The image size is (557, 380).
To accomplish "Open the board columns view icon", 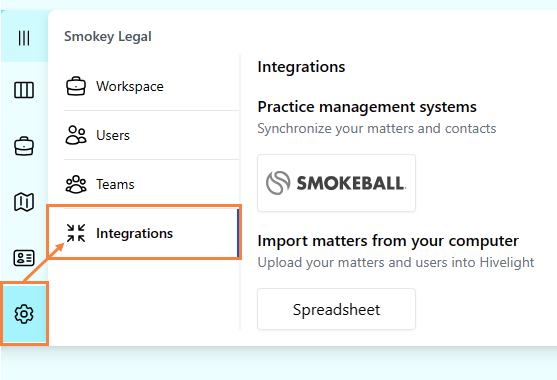I will click(24, 90).
